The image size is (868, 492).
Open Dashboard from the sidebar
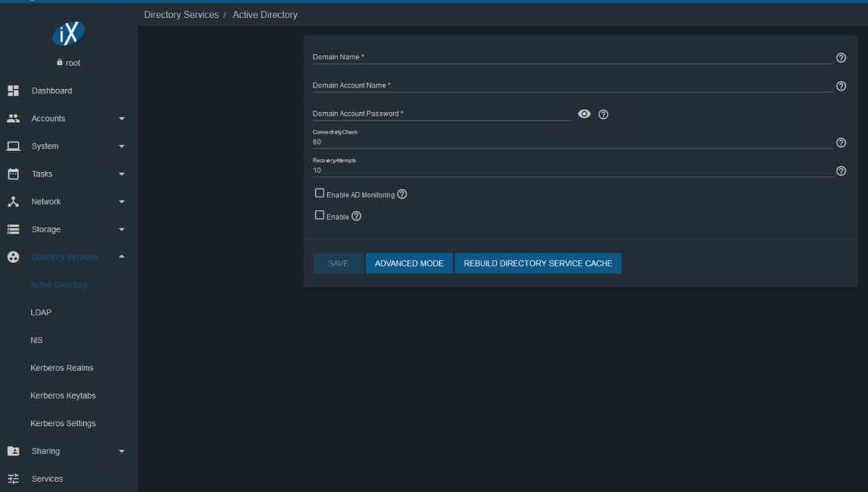click(x=51, y=91)
